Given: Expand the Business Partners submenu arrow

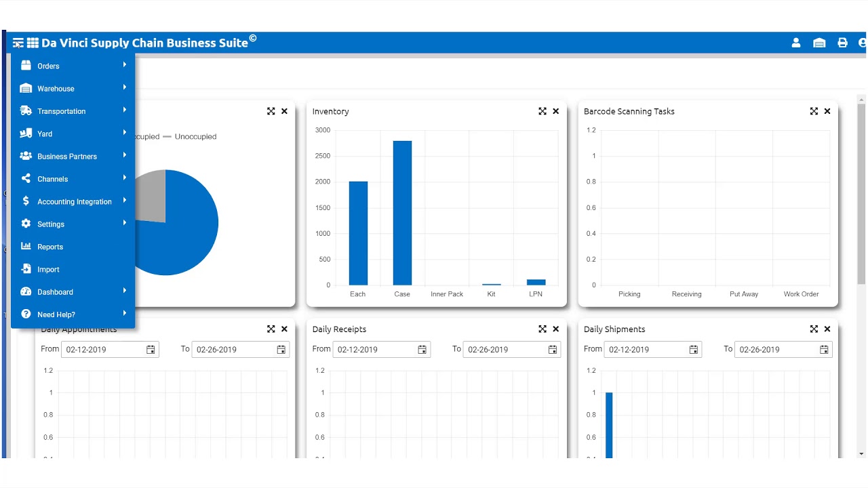Looking at the screenshot, I should tap(125, 155).
